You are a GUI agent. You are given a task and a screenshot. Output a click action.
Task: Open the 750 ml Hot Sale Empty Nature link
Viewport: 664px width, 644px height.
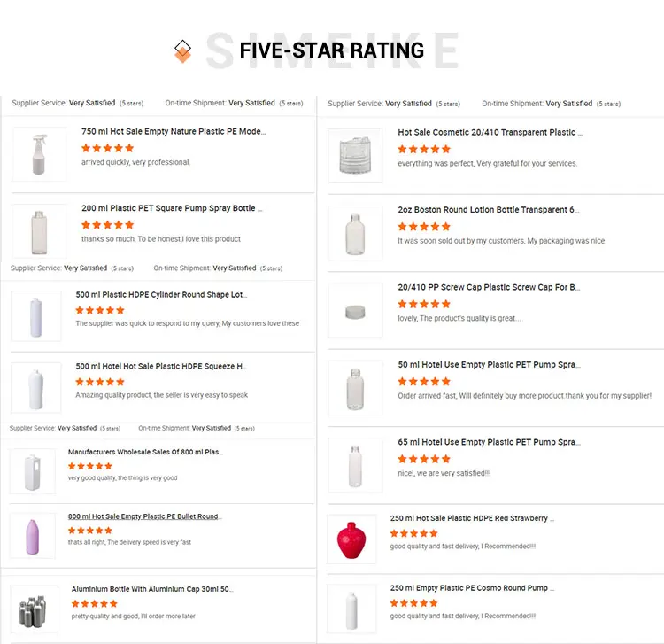tap(173, 131)
